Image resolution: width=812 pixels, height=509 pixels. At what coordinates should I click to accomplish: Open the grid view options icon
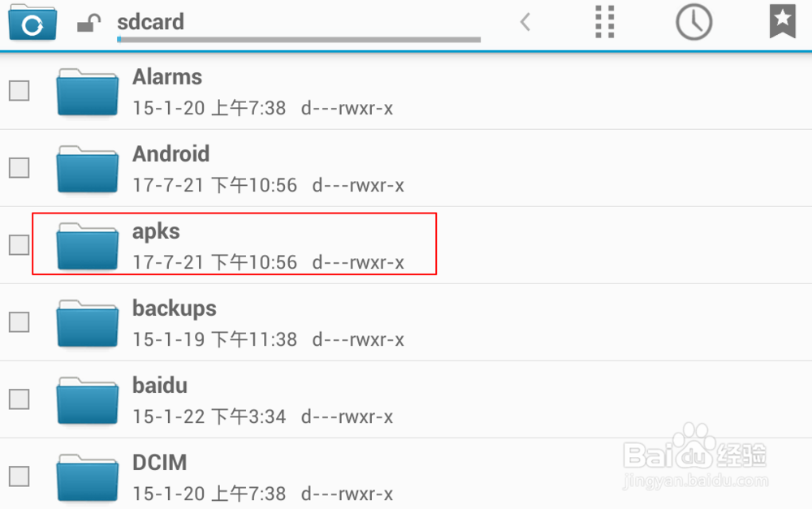click(x=604, y=22)
